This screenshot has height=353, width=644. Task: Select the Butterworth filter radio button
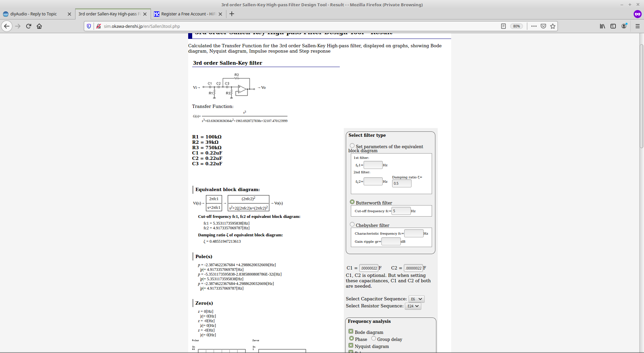pos(352,202)
